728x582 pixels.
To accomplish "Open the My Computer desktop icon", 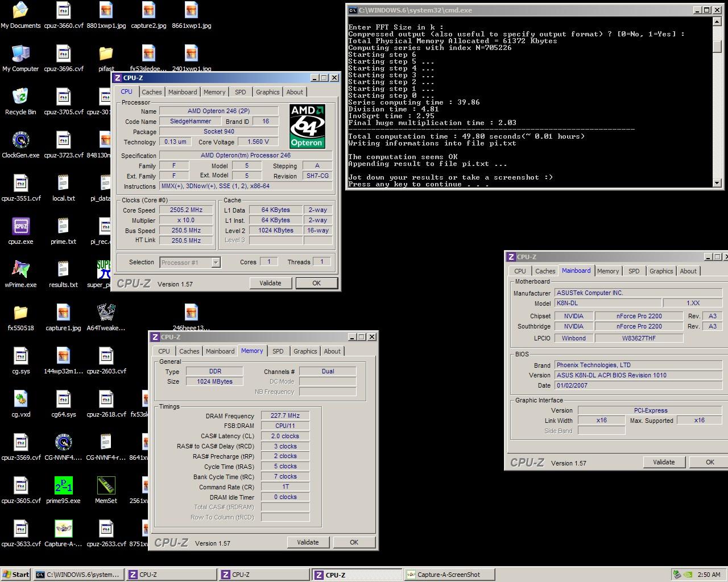I will click(20, 59).
